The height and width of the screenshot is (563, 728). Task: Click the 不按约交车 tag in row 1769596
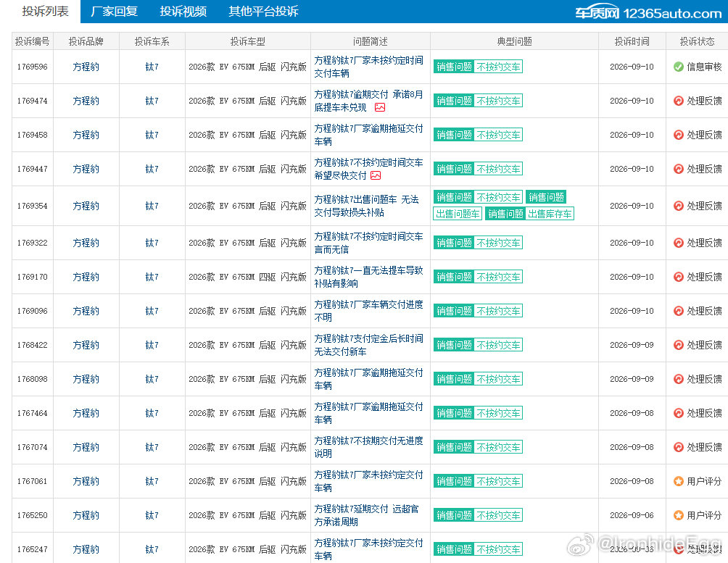498,67
